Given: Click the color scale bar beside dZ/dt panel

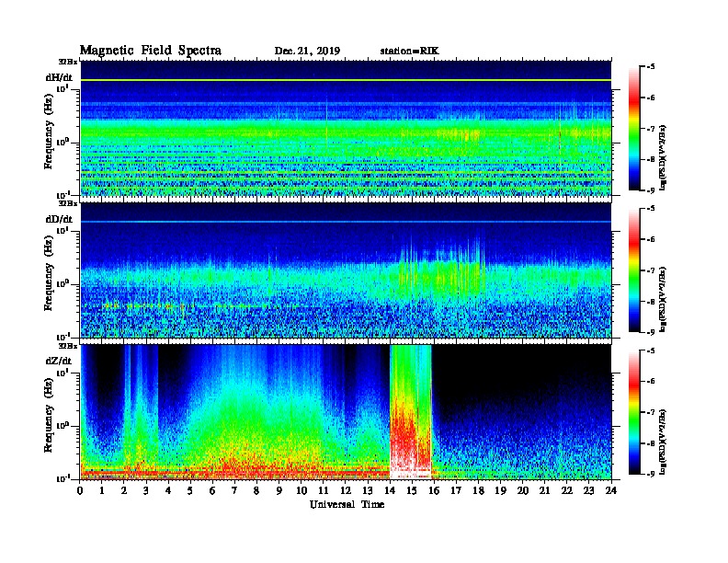Looking at the screenshot, I should tap(634, 411).
